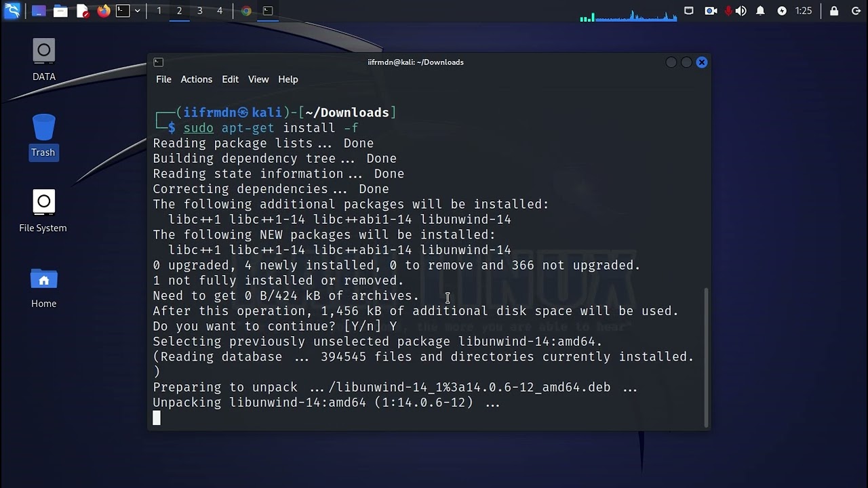
Task: Switch to workspace 4
Action: click(x=219, y=11)
